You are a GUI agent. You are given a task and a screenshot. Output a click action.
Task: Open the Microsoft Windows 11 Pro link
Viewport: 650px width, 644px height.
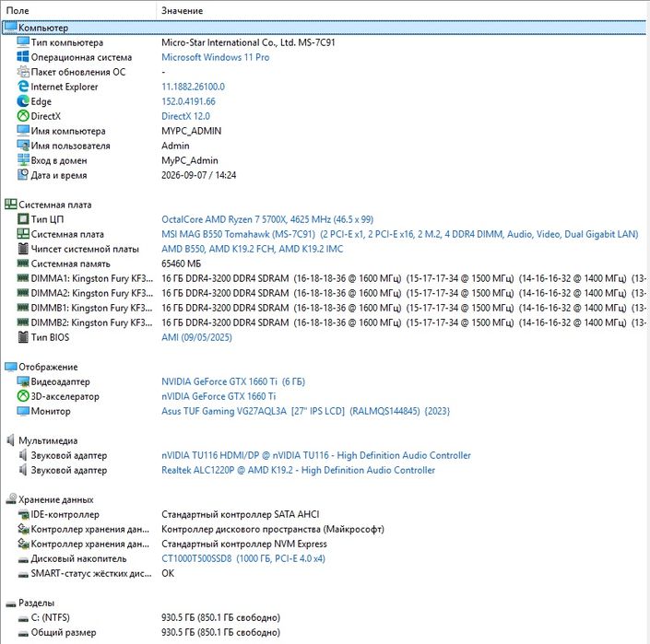[215, 57]
